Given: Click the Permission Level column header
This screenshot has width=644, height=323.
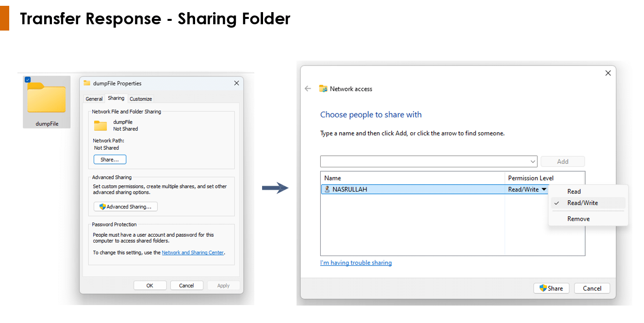Looking at the screenshot, I should click(545, 178).
